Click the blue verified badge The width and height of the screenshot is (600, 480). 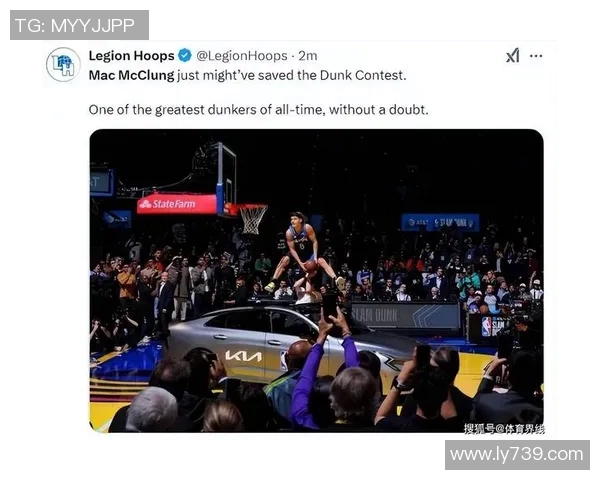tap(185, 56)
